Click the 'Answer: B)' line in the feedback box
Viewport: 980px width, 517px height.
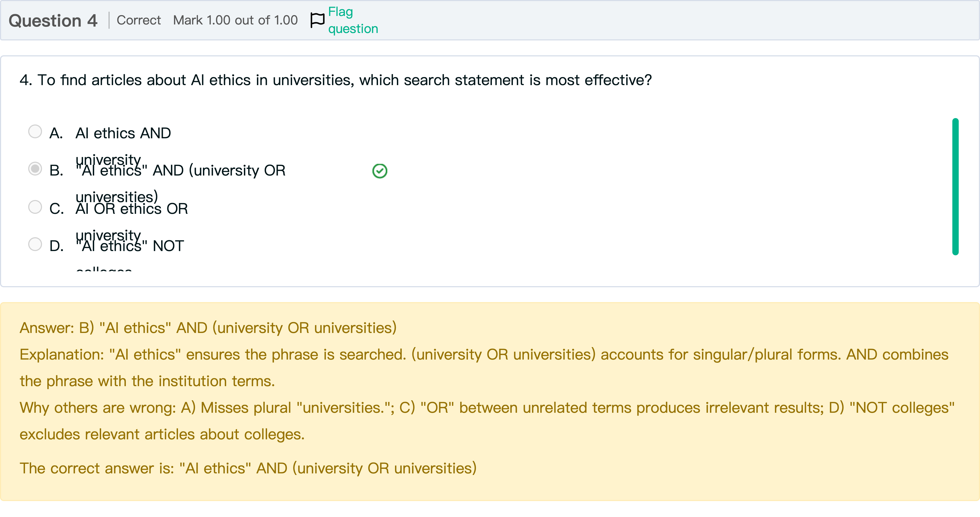[x=208, y=328]
